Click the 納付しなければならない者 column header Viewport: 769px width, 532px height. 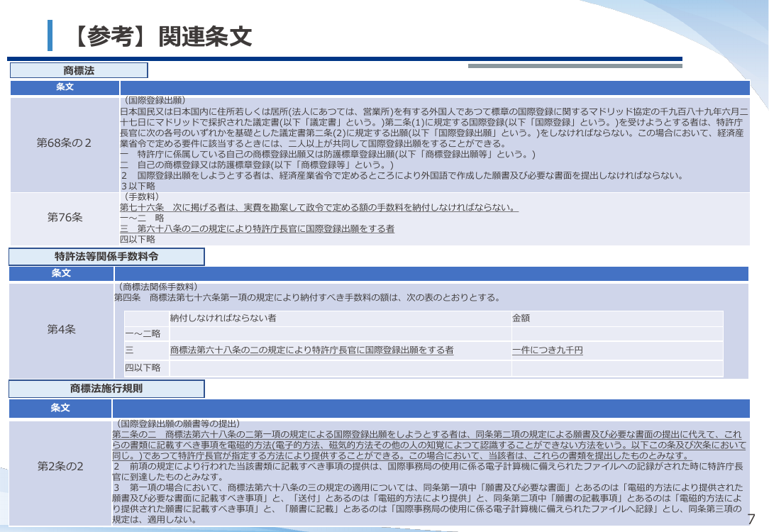(223, 318)
